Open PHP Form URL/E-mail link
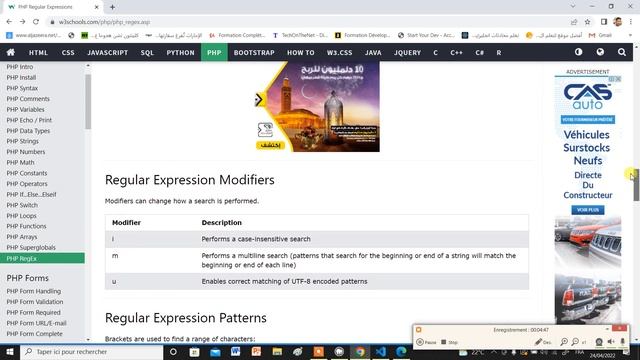Viewport: 640px width, 360px height. (36, 323)
